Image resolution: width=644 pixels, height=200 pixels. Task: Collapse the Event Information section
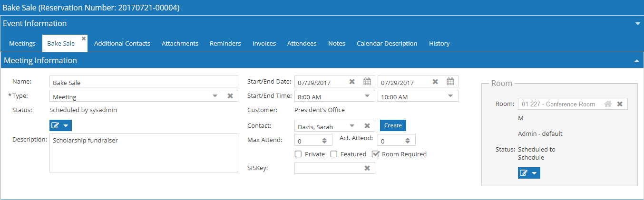637,23
